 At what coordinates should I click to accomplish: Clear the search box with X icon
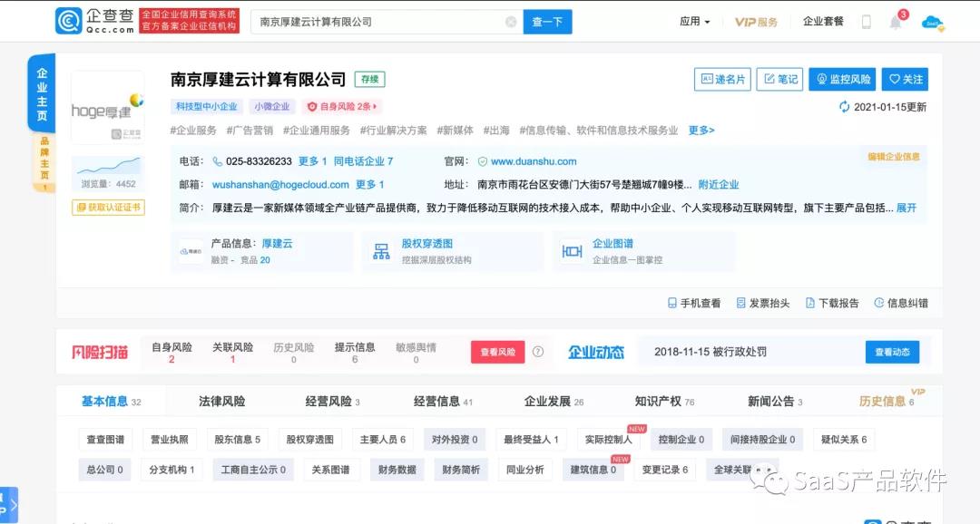coord(511,22)
